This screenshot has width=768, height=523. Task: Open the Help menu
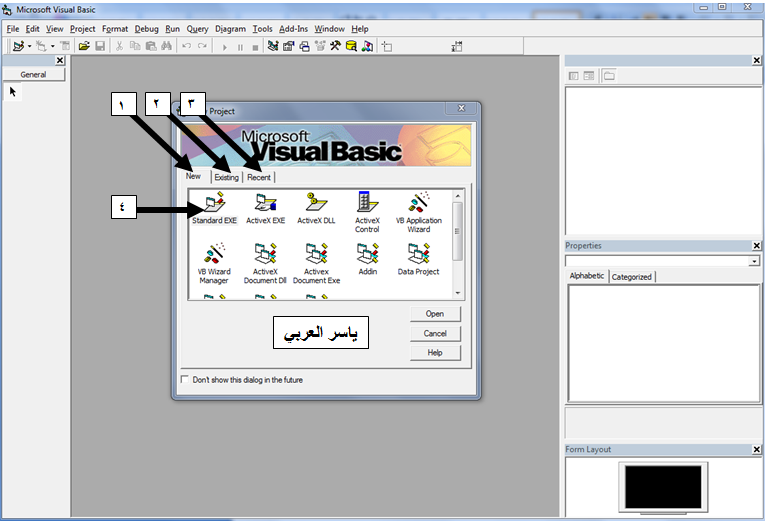[360, 29]
